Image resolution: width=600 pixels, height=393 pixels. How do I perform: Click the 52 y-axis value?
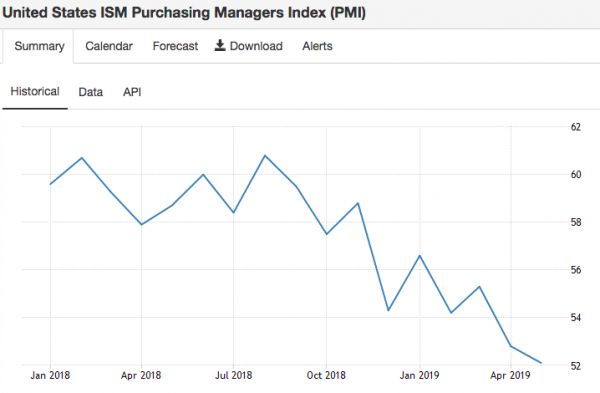click(576, 366)
